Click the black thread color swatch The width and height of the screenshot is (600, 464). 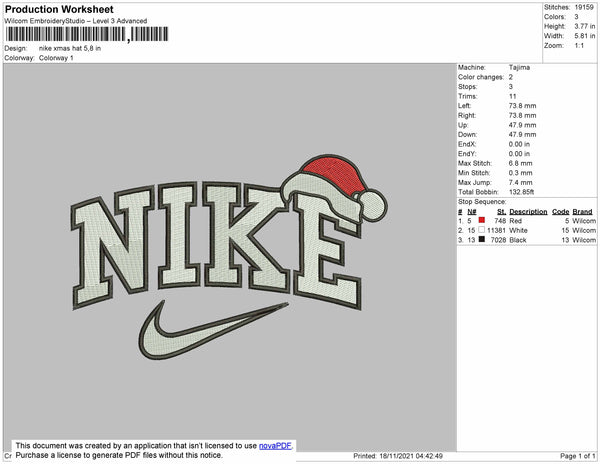click(481, 239)
